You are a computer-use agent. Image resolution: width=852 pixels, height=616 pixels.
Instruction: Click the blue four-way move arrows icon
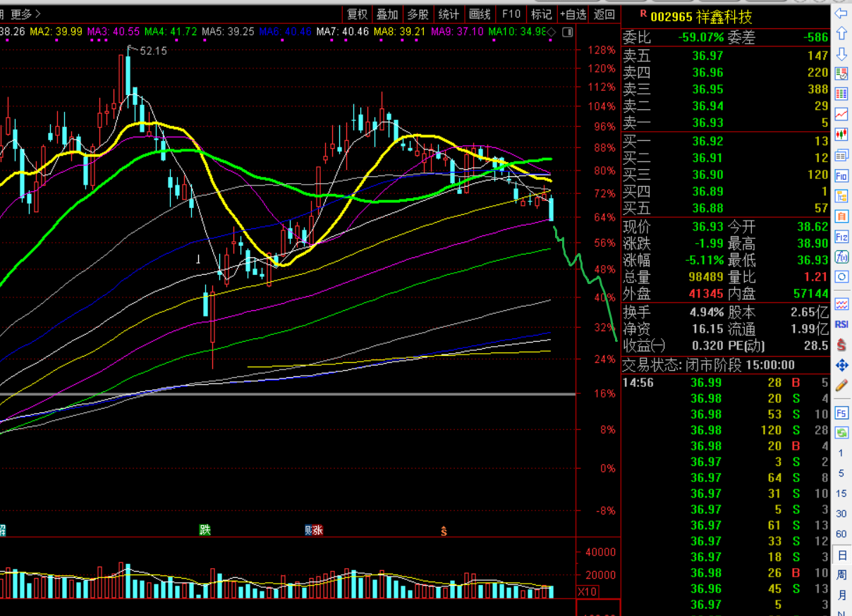point(841,365)
